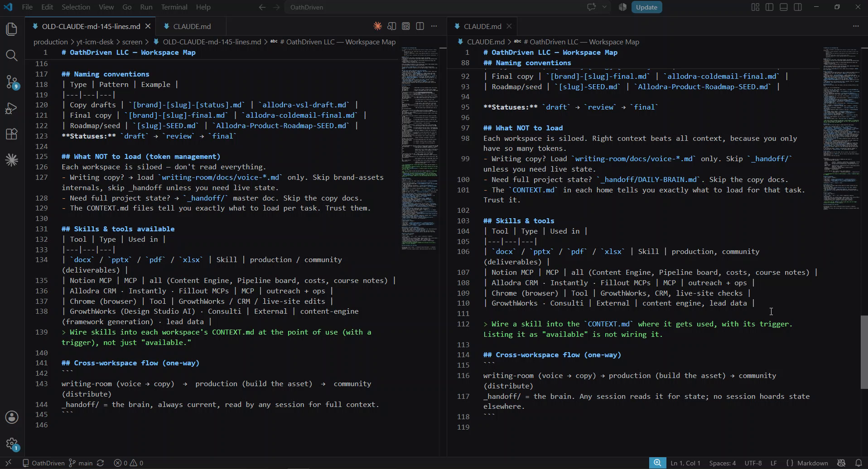Screen dimensions: 868x469
Task: Click the Copilot-style icon beside Update
Action: (622, 7)
